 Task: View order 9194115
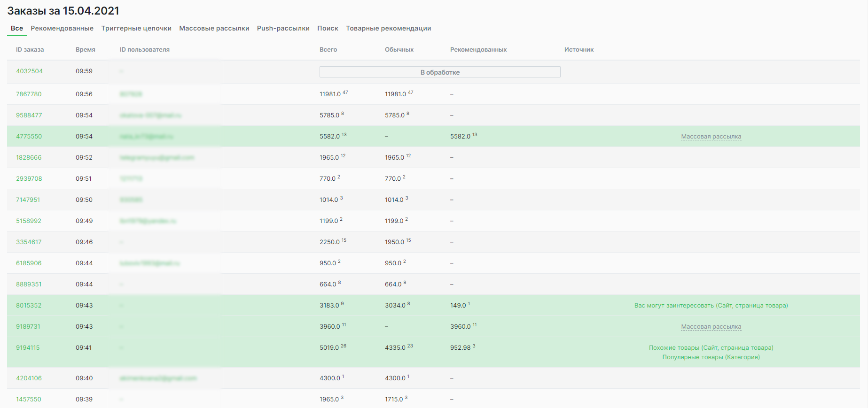[28, 347]
